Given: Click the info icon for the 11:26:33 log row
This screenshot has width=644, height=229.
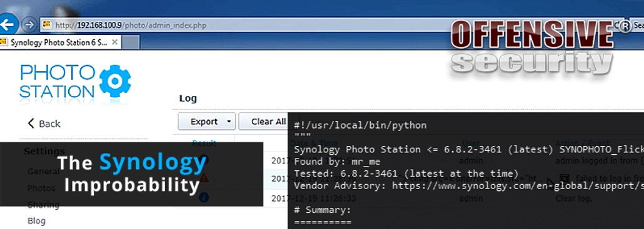Looking at the screenshot, I should (204, 198).
